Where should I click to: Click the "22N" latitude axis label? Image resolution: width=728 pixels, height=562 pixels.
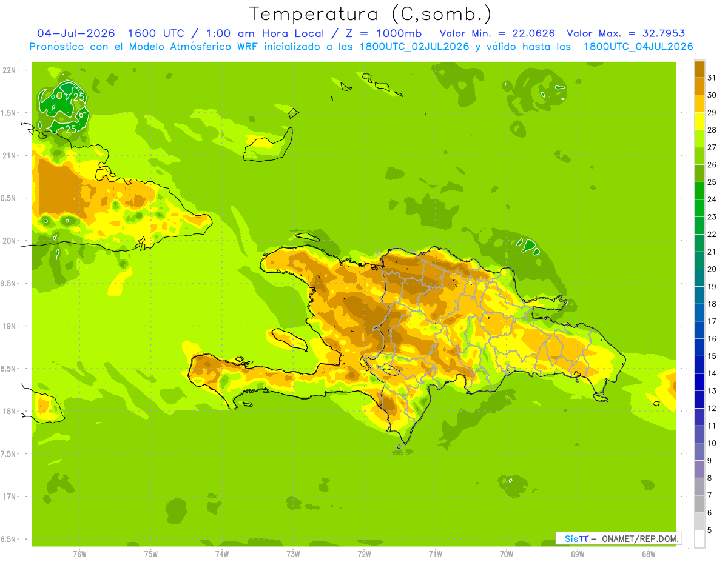coord(8,70)
